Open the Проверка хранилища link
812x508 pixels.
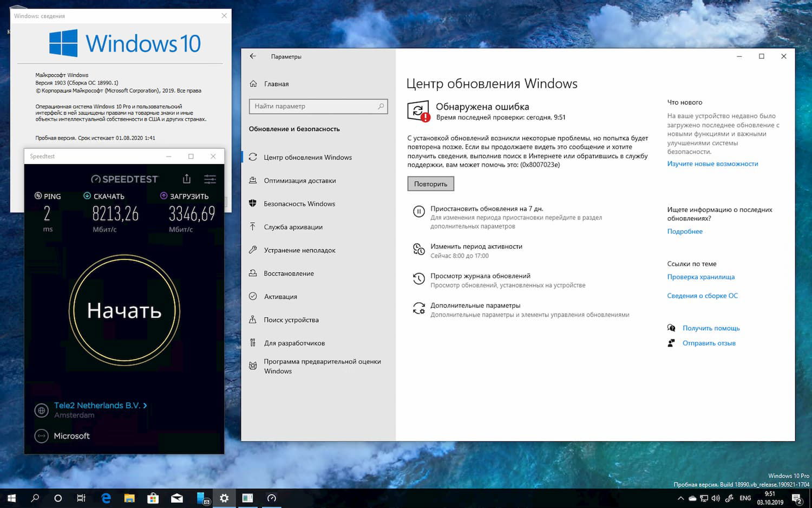701,277
